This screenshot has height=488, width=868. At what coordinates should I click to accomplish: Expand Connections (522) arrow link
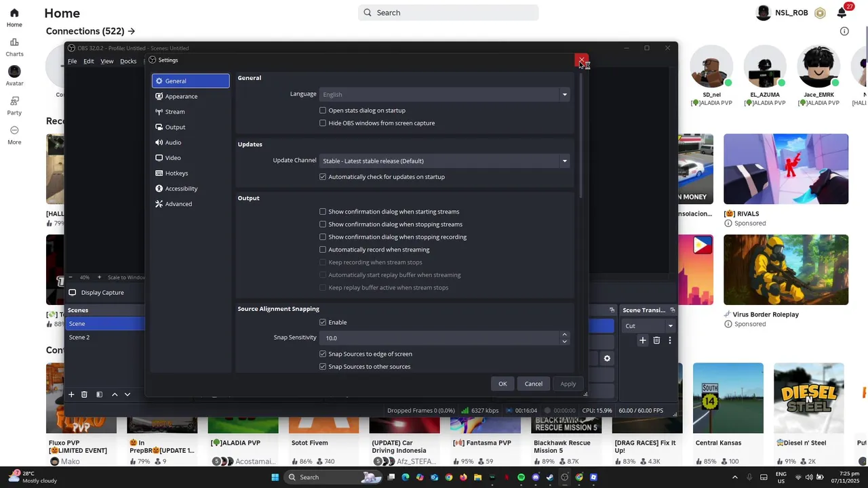coord(131,31)
